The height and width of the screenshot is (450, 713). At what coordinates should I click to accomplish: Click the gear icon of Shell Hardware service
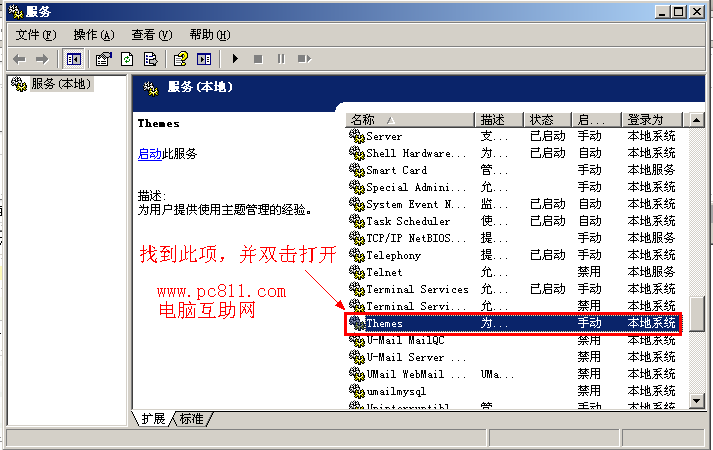357,153
